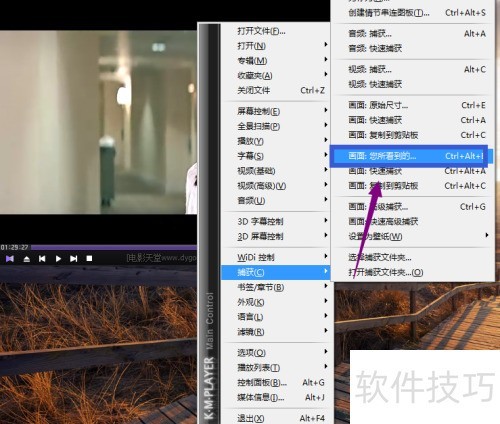
Task: Select 画面: 高级捕获... Ctrl+G
Action: [413, 207]
